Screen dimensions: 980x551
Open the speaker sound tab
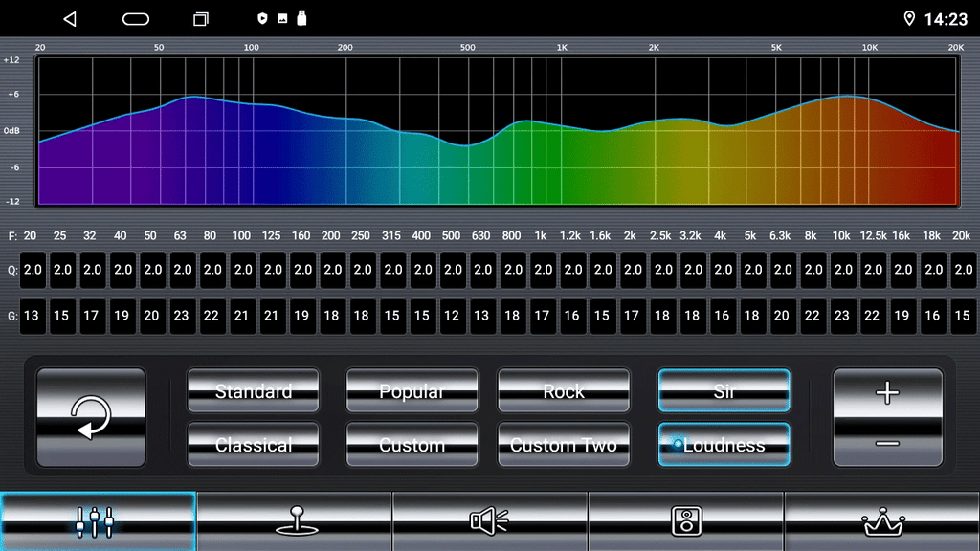490,521
